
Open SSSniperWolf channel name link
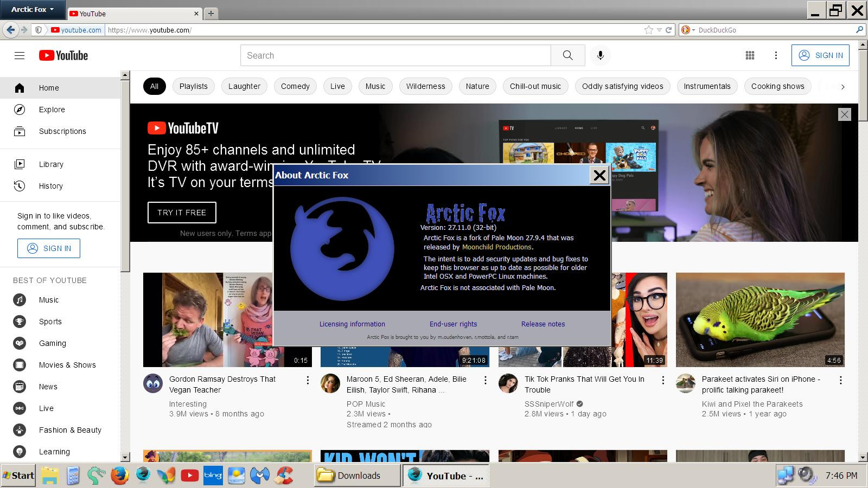click(548, 404)
